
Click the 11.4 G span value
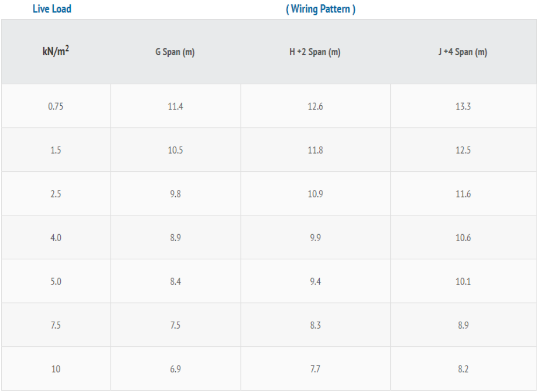click(x=175, y=106)
